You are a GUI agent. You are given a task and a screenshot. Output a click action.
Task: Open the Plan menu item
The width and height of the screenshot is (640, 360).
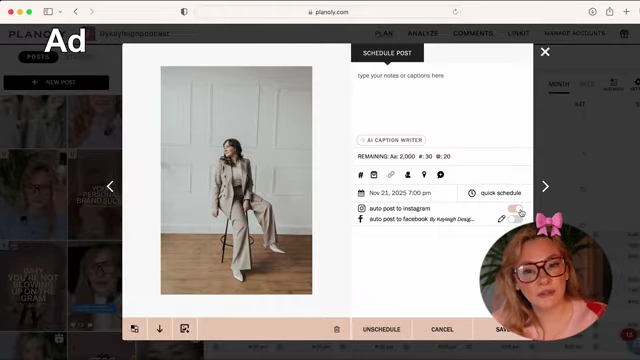384,33
